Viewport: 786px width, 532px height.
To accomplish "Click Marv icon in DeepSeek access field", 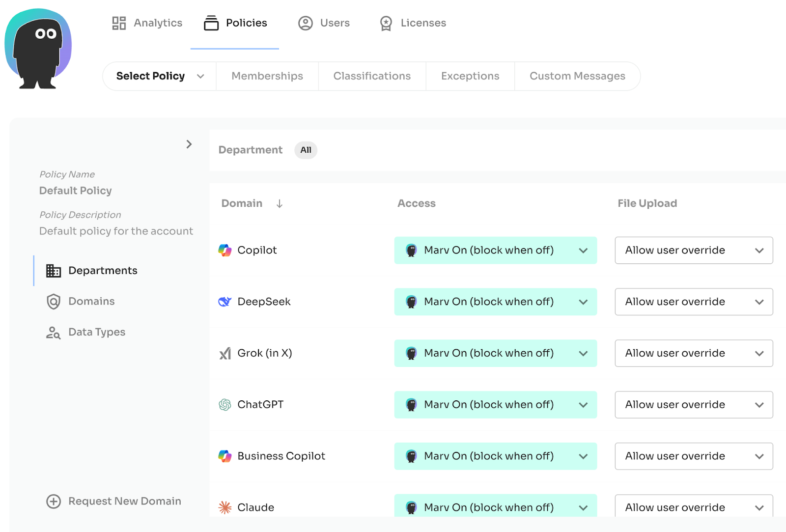I will 411,302.
